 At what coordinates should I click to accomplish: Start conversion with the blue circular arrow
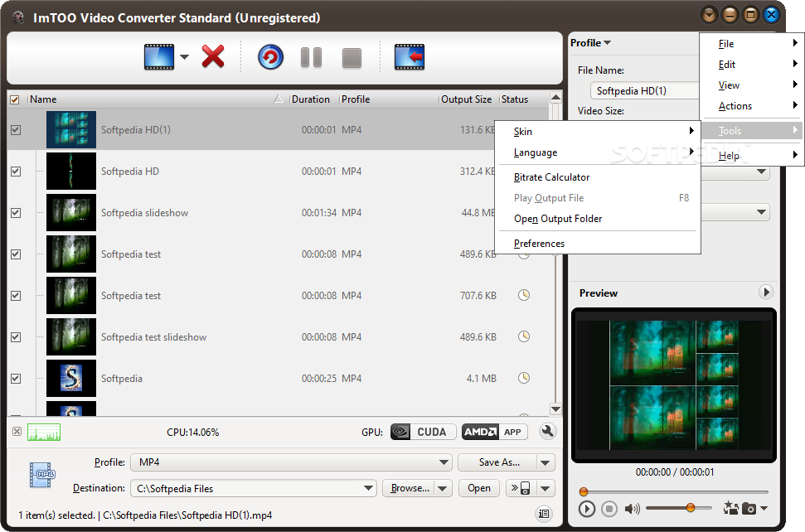[x=270, y=57]
